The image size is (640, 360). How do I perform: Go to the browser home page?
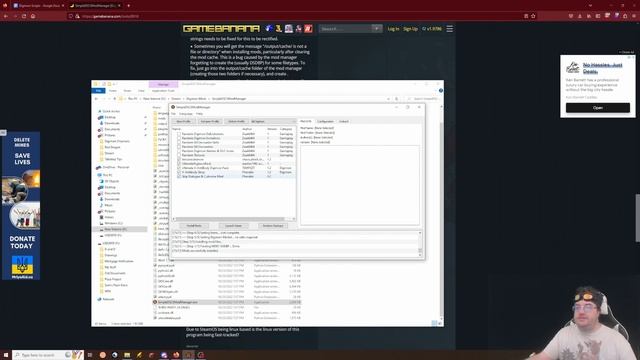pyautogui.click(x=33, y=16)
